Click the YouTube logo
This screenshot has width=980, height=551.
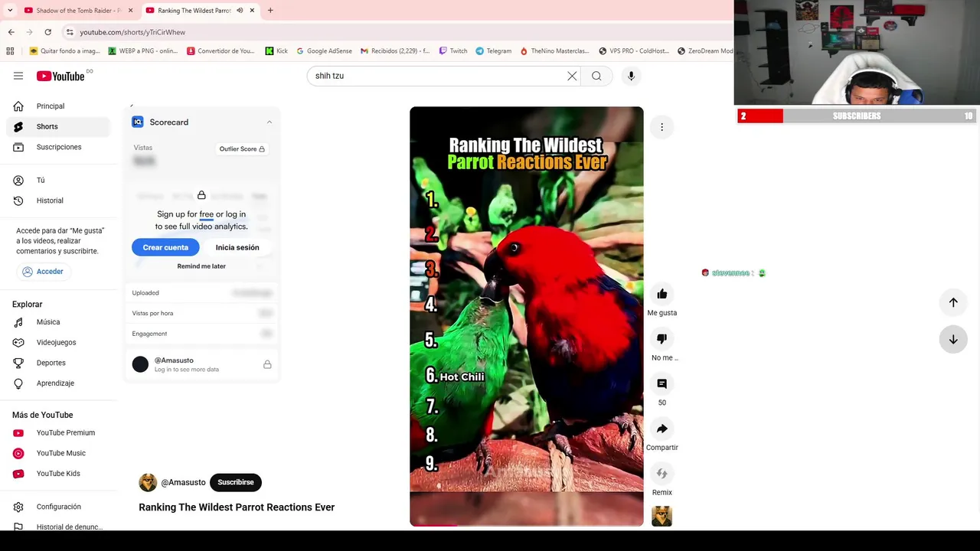[x=60, y=76]
